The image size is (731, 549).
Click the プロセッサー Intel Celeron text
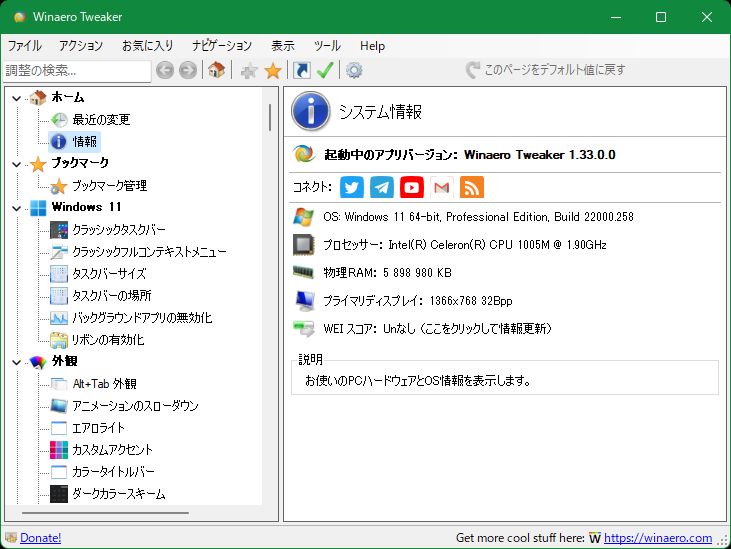coord(465,245)
